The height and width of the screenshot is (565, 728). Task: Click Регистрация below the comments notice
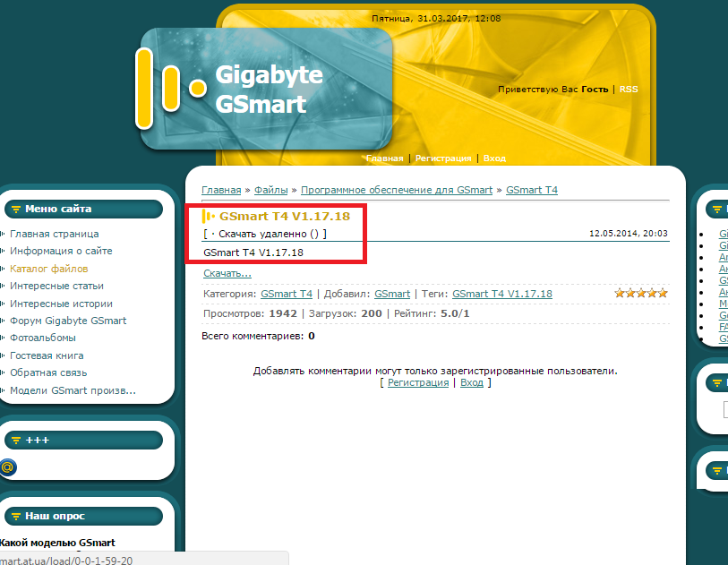(x=418, y=382)
